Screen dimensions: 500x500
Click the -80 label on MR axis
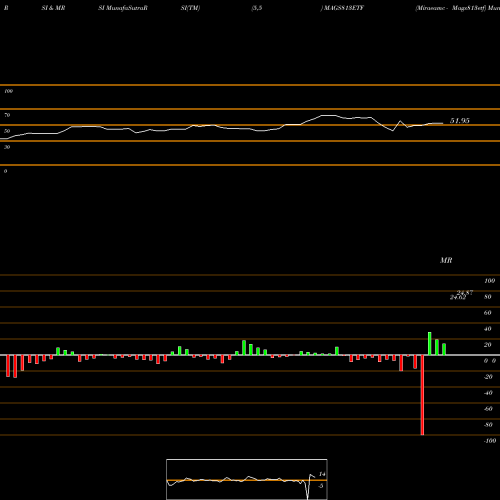pyautogui.click(x=488, y=425)
